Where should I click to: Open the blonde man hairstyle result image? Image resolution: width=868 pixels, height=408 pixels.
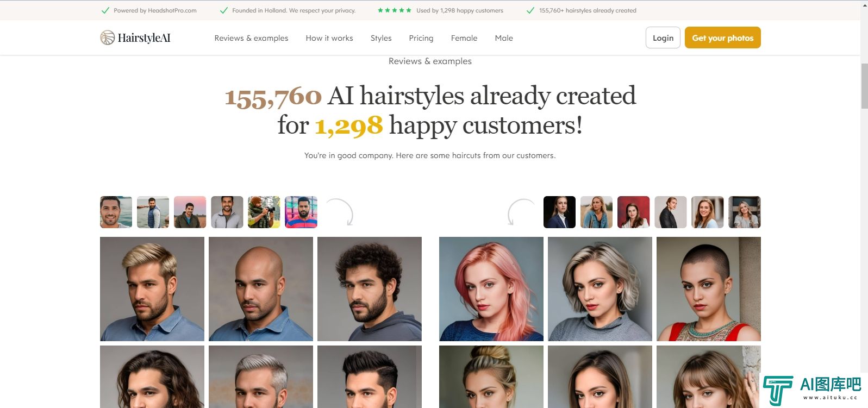(x=152, y=289)
